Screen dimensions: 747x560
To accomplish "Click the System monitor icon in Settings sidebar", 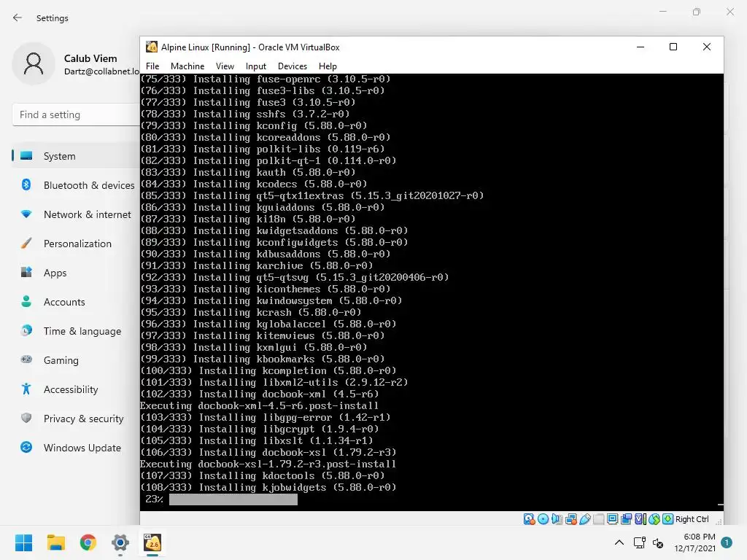I will tap(26, 156).
